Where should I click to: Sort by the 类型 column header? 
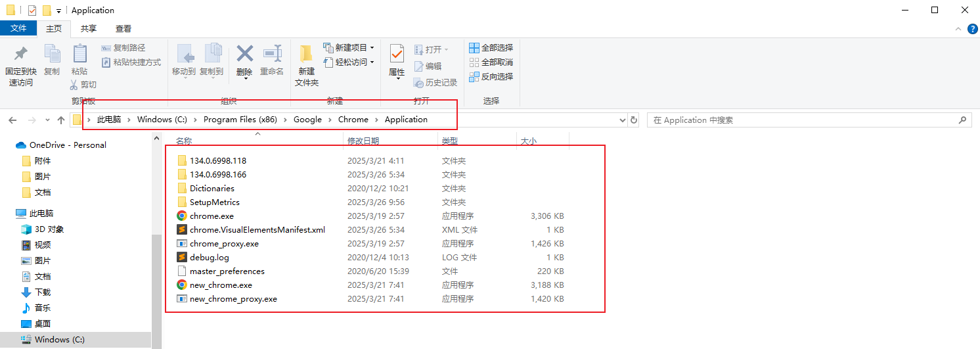(x=450, y=141)
